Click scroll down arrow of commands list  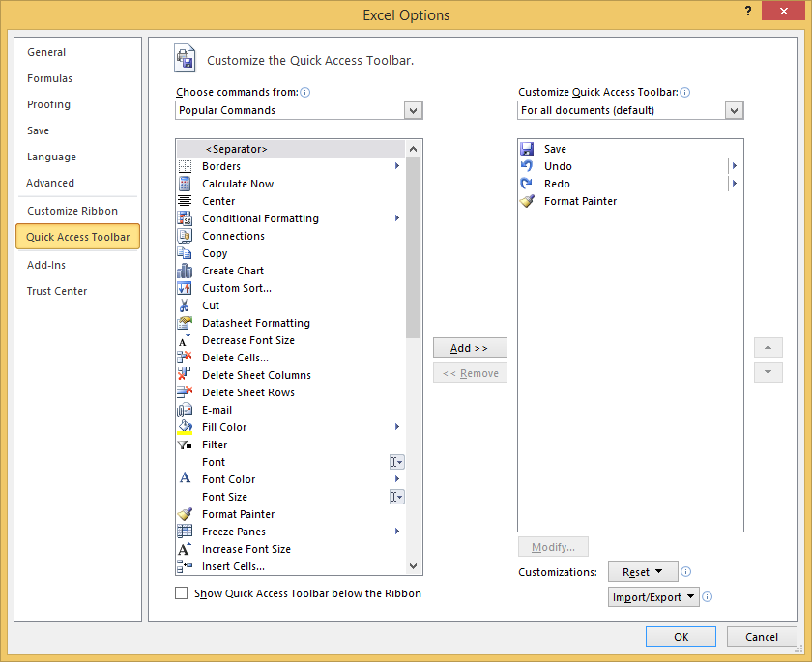click(x=414, y=566)
